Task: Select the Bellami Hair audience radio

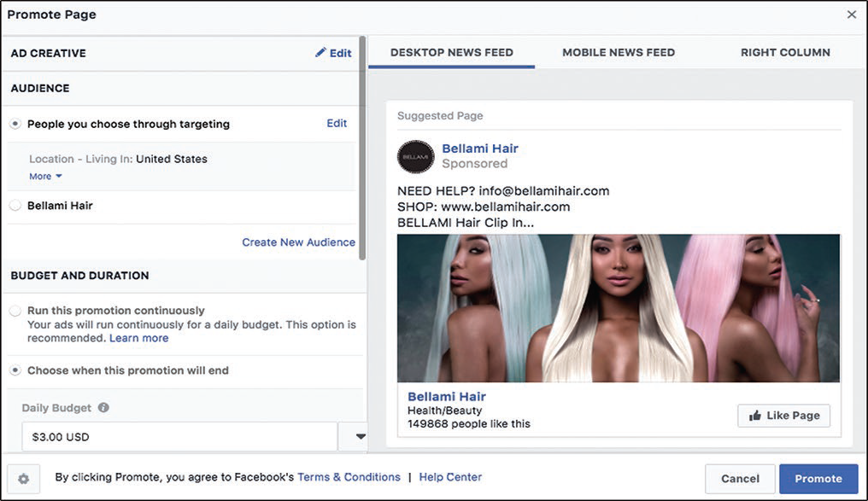Action: pos(15,206)
